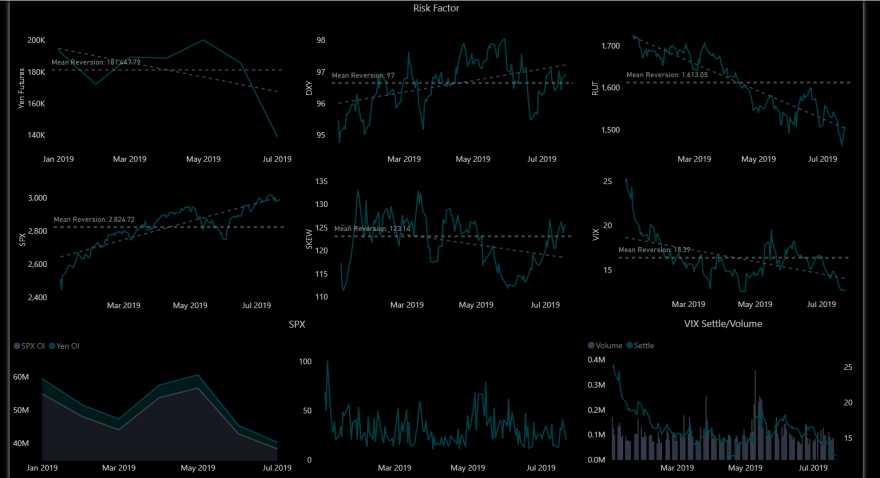880x478 pixels.
Task: Click the 60M value on open interest chart
Action: coord(21,377)
